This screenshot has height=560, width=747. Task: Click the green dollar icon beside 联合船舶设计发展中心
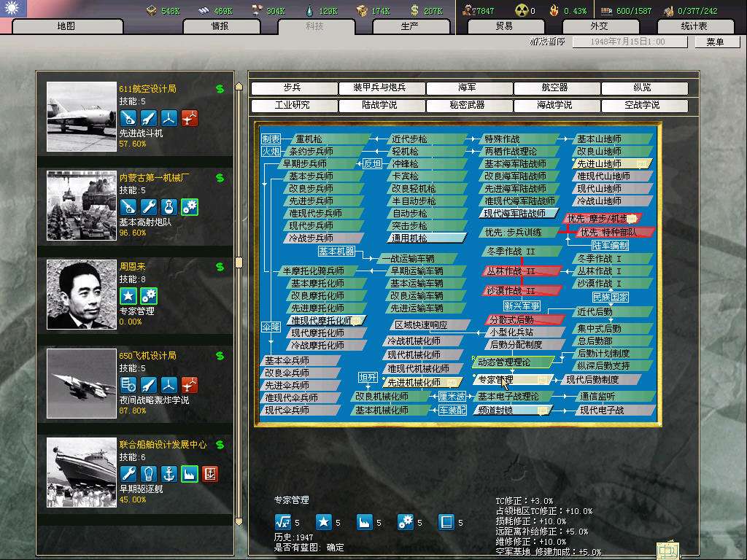tap(220, 445)
